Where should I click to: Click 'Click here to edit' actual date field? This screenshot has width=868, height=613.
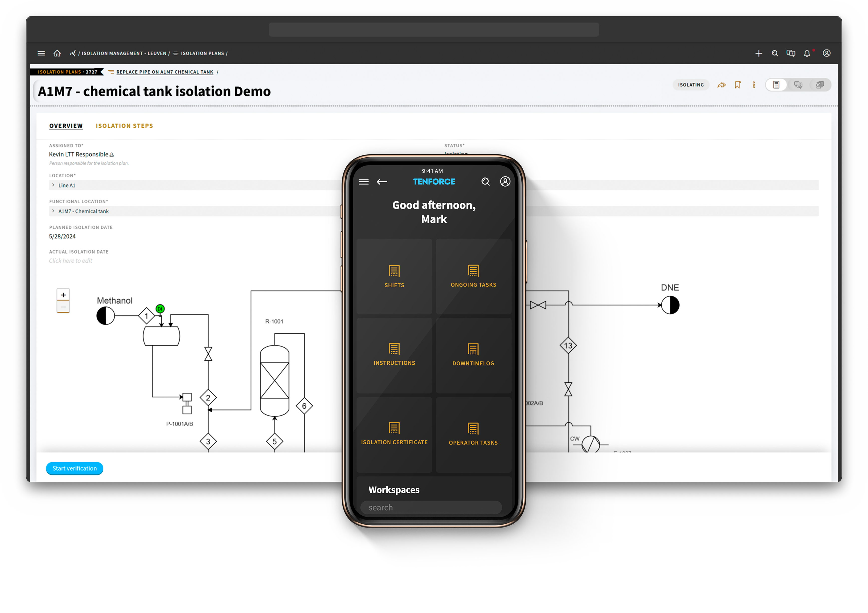70,261
